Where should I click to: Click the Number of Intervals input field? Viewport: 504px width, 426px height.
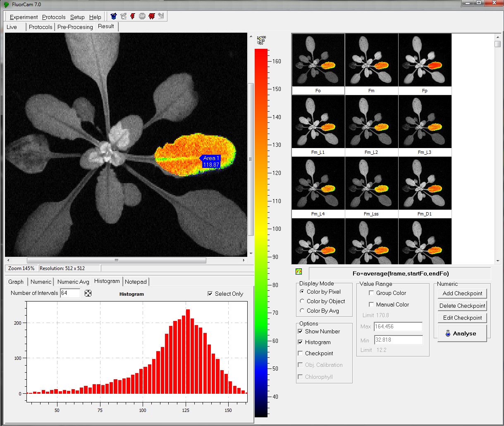coord(70,293)
